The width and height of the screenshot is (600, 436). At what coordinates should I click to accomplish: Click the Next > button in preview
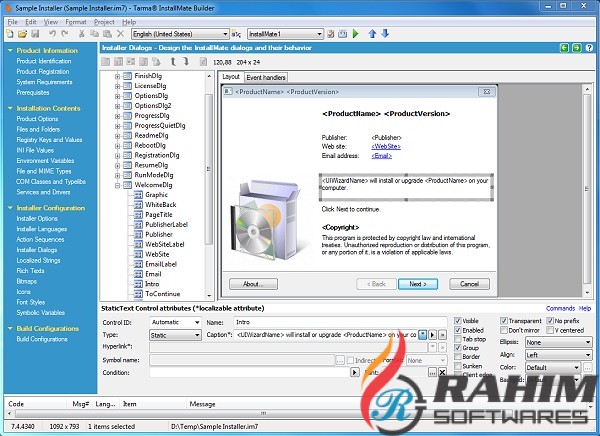[x=418, y=284]
